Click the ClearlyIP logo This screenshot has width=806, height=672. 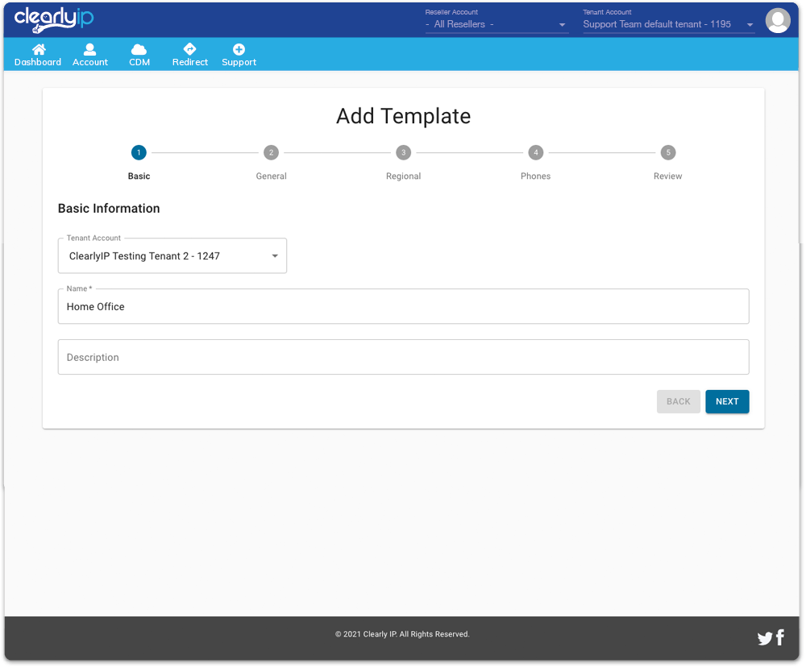pyautogui.click(x=53, y=19)
